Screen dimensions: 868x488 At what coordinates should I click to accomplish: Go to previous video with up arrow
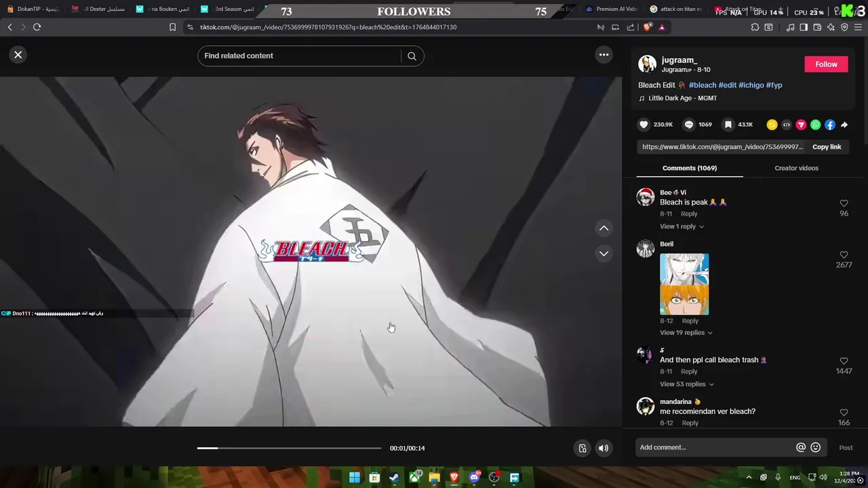point(604,228)
